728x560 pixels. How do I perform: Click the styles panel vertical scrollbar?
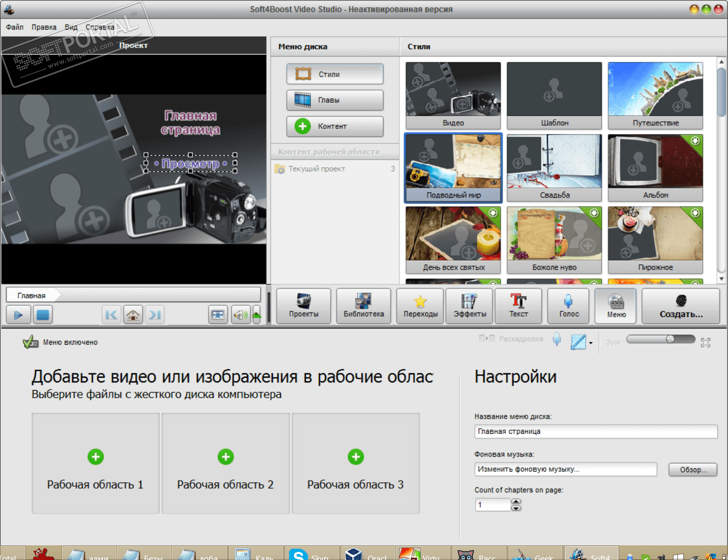(x=722, y=92)
